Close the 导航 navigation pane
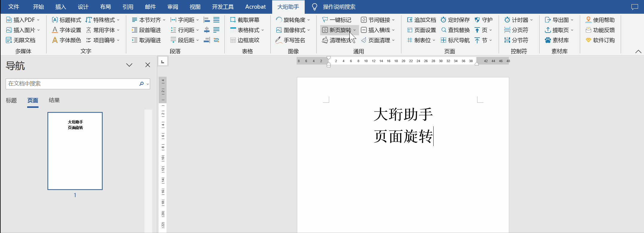This screenshot has width=644, height=233. coord(147,65)
